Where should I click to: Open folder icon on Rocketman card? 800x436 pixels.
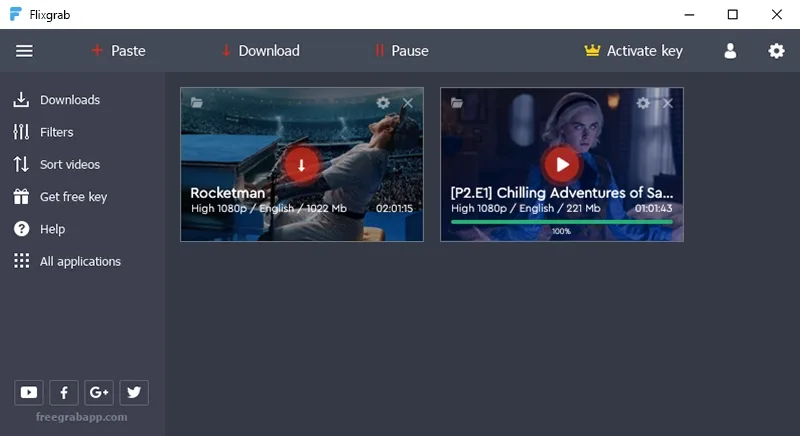(197, 102)
